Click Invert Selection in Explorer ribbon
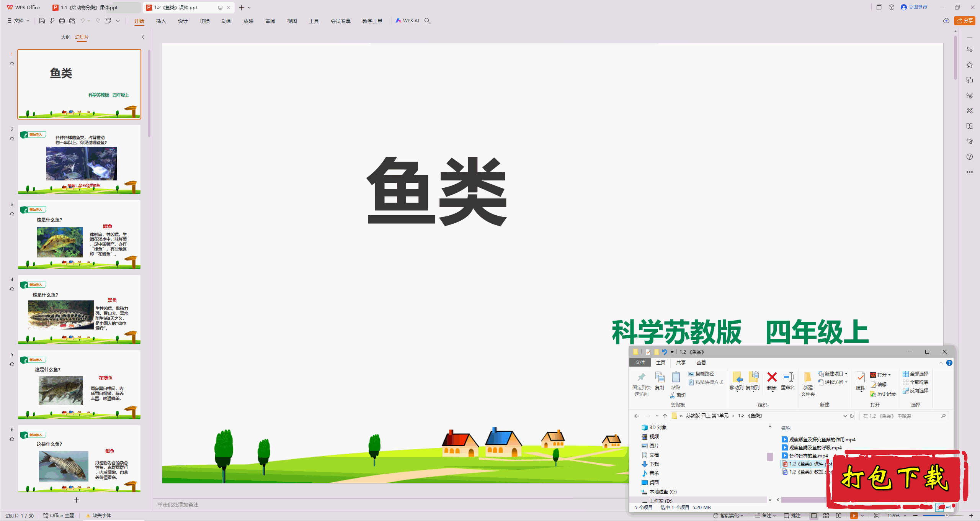 click(915, 390)
